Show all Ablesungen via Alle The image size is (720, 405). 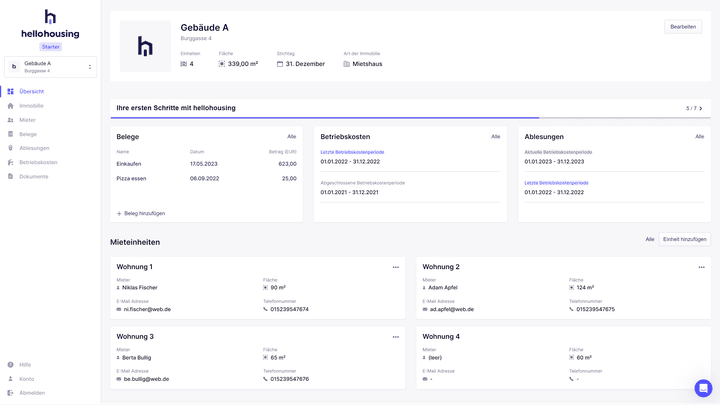point(699,136)
